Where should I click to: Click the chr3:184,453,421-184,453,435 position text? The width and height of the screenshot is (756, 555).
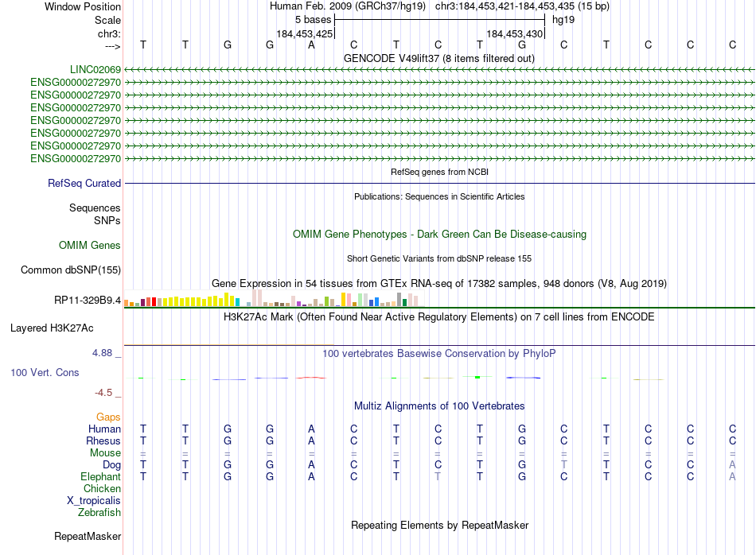(x=522, y=6)
